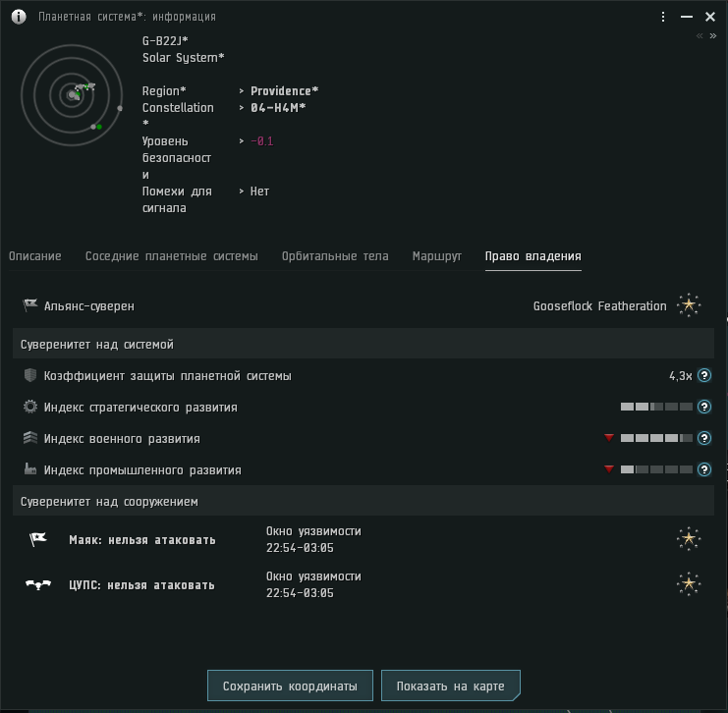Click the strategic development index bar
The image size is (728, 713).
pos(656,407)
